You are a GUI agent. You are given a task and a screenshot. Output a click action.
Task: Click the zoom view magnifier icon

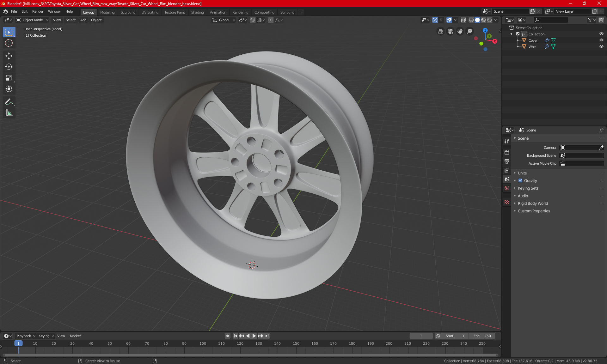(x=470, y=31)
